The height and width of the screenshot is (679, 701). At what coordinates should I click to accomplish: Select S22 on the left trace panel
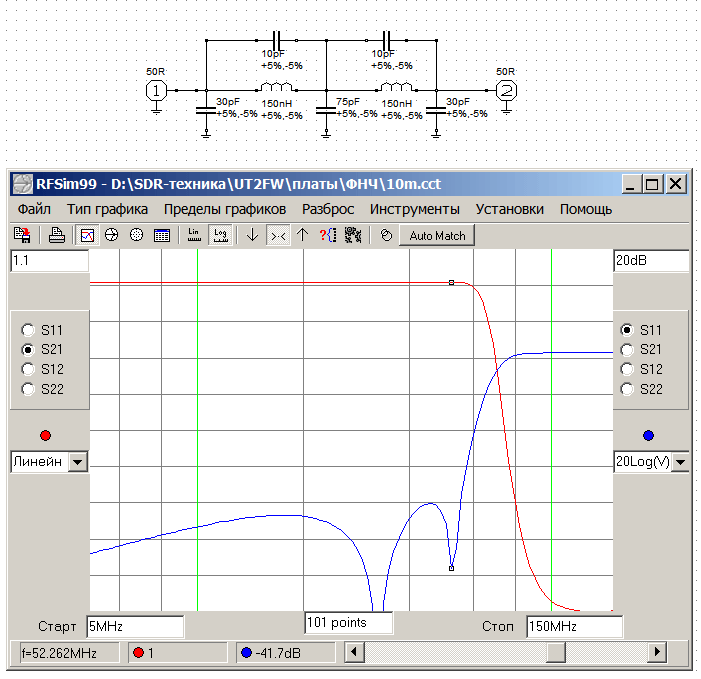tap(28, 389)
